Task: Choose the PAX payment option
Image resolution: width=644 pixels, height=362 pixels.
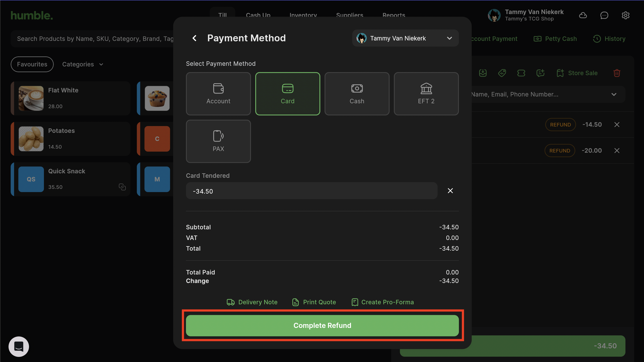Action: tap(218, 141)
